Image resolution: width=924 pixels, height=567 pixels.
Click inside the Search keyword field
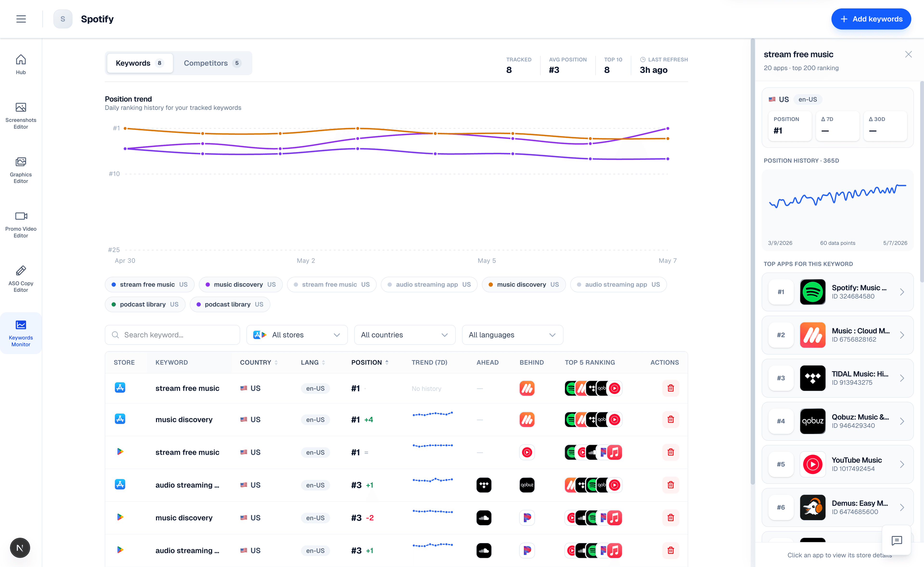coord(172,335)
